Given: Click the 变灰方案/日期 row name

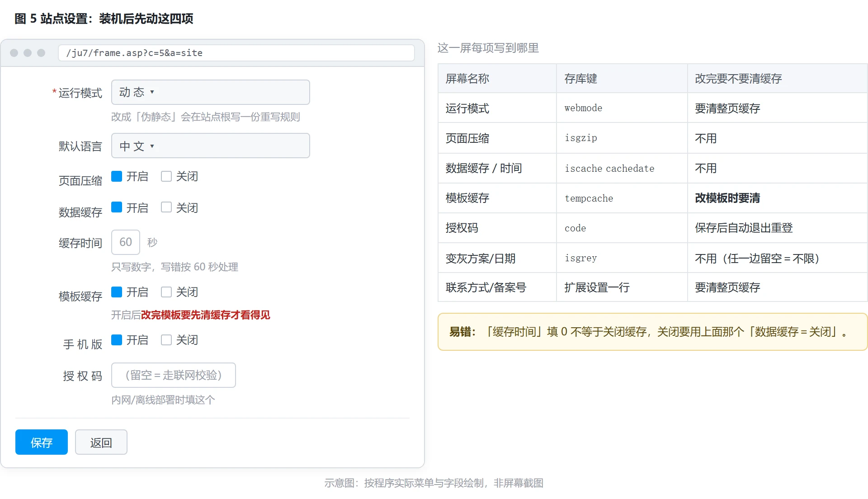Looking at the screenshot, I should (497, 258).
